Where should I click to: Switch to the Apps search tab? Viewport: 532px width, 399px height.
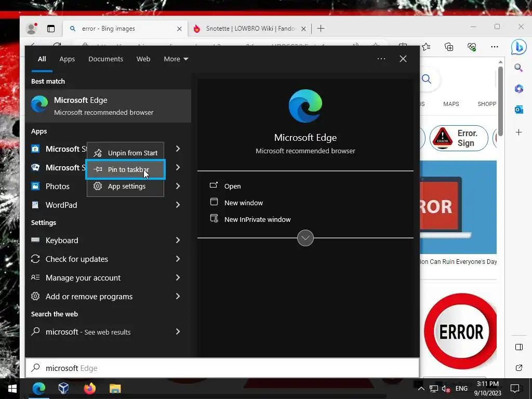point(67,59)
